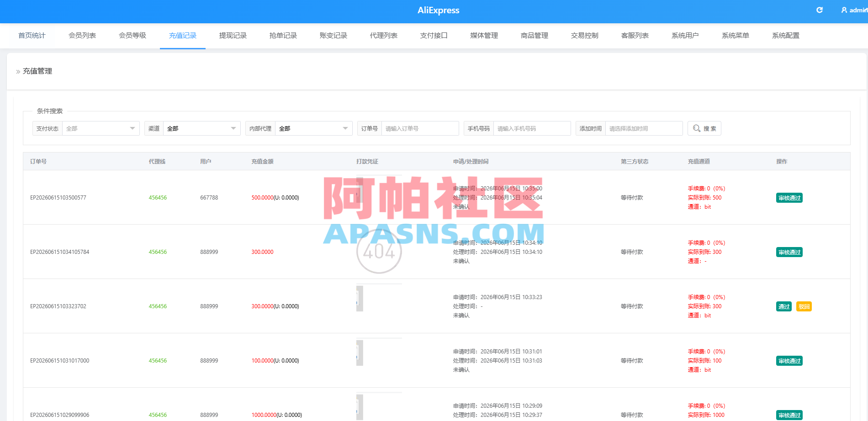Open the 添加时间 date picker field
Screen dimensions: 868x421
[644, 128]
